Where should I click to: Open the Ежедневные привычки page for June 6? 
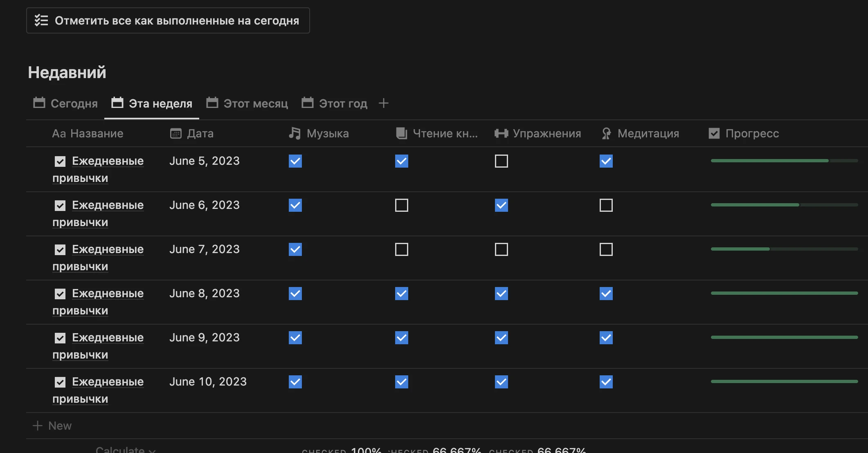98,214
